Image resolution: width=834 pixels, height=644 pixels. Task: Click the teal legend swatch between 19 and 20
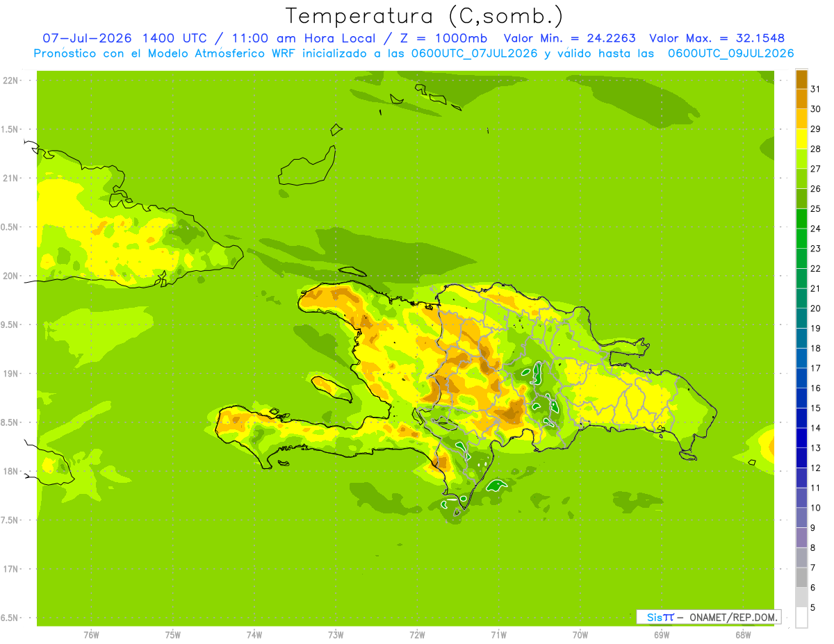[x=801, y=318]
